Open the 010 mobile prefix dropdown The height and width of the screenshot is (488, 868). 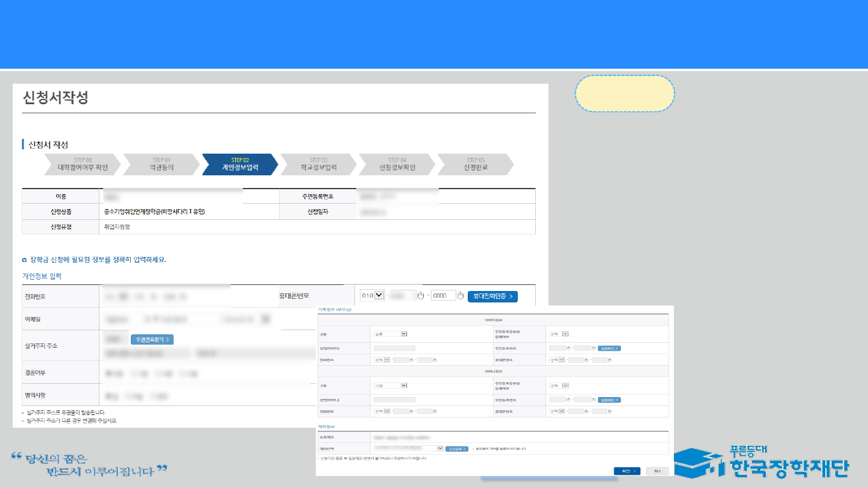coord(373,295)
